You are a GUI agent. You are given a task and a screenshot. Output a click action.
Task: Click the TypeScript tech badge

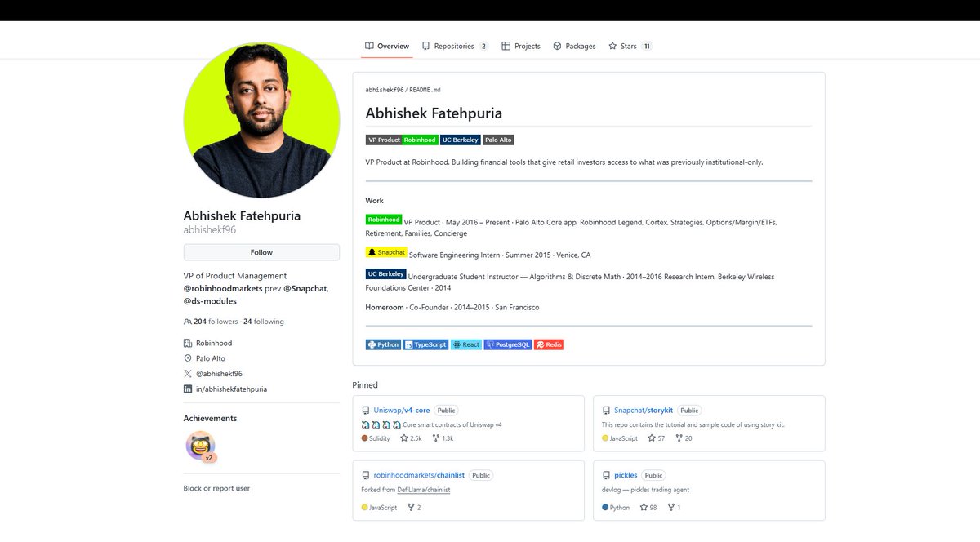426,344
